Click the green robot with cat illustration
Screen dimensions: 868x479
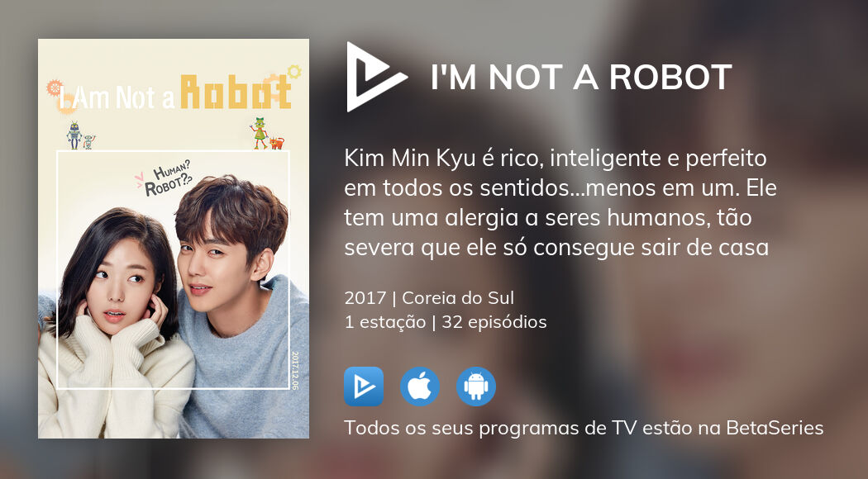pyautogui.click(x=266, y=134)
